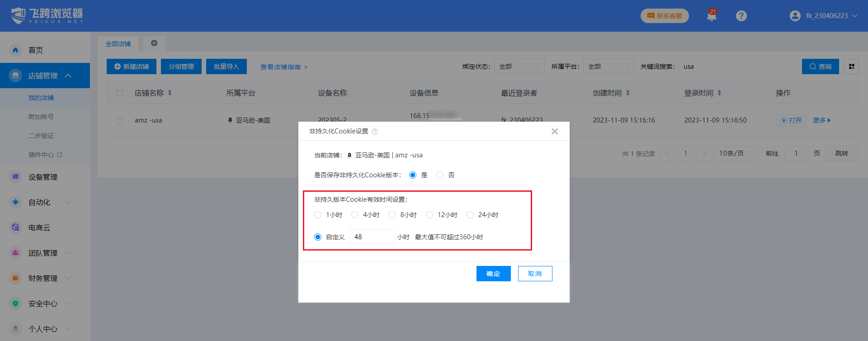This screenshot has width=868, height=341.
Task: Open 二步验证 submenu item
Action: click(41, 136)
